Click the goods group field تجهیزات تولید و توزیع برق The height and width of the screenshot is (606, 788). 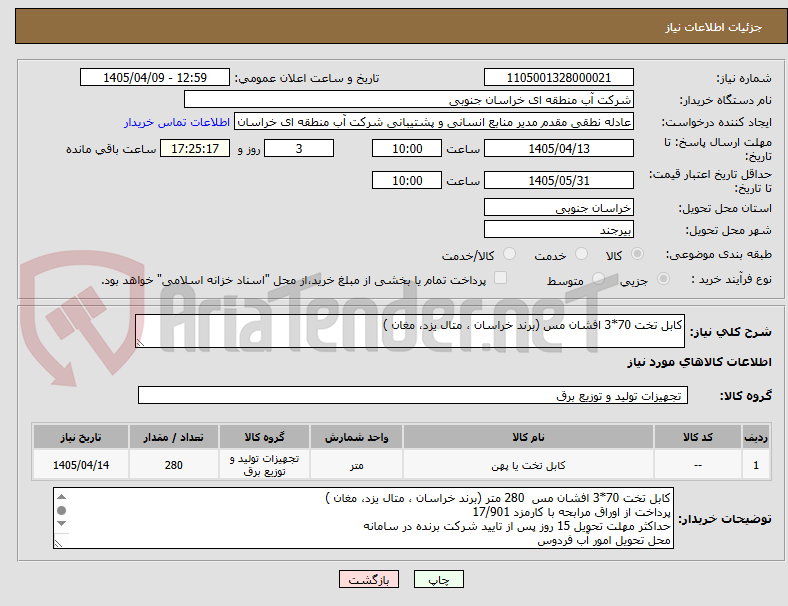pyautogui.click(x=413, y=395)
